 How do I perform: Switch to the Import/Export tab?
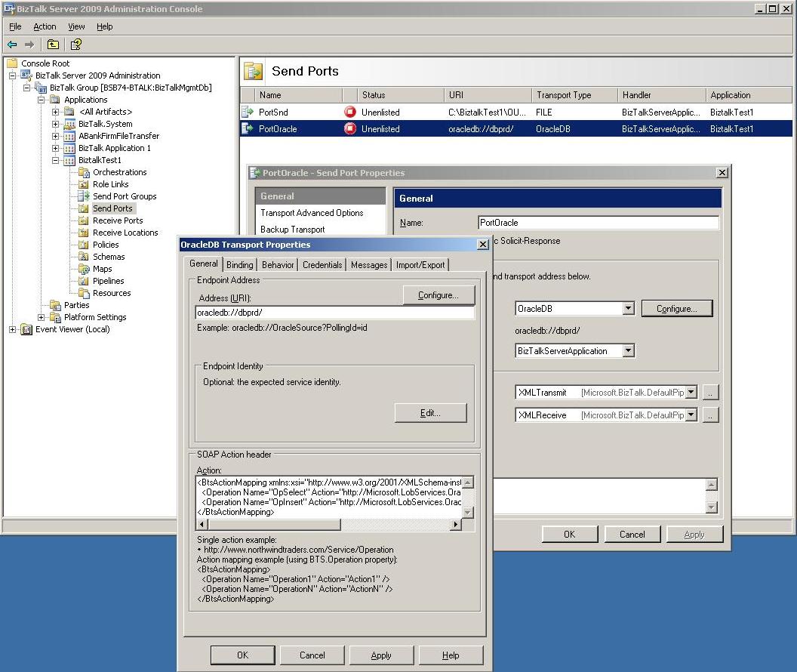[x=420, y=265]
